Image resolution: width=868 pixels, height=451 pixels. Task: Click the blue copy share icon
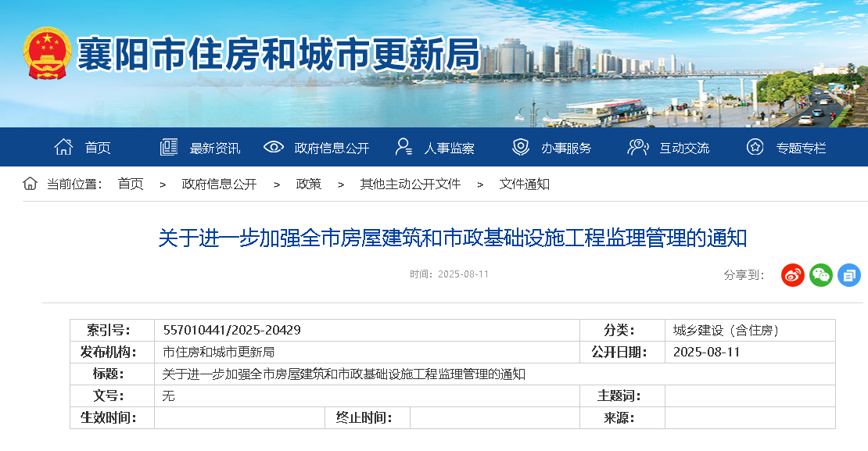pos(848,274)
